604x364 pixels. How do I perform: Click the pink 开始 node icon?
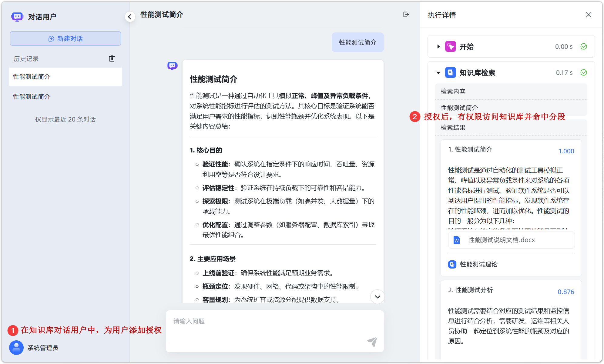[x=451, y=46]
